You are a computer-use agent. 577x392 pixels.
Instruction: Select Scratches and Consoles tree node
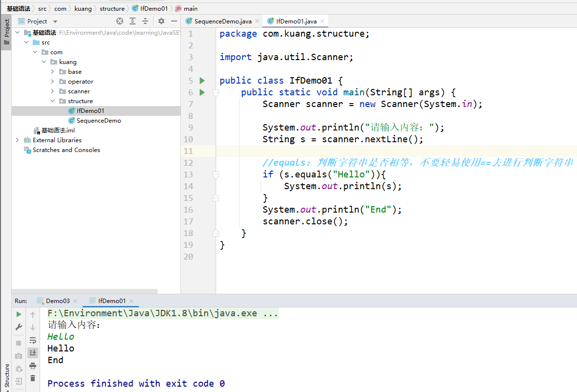pos(62,150)
